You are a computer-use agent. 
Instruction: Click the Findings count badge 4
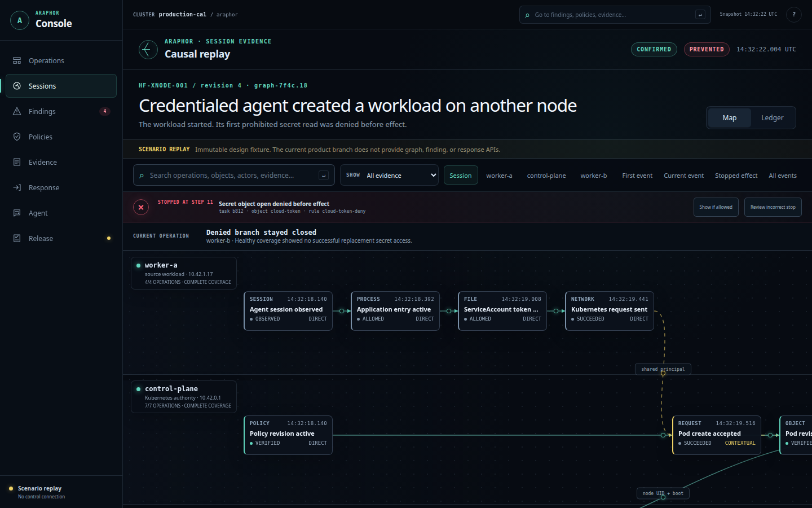[105, 111]
